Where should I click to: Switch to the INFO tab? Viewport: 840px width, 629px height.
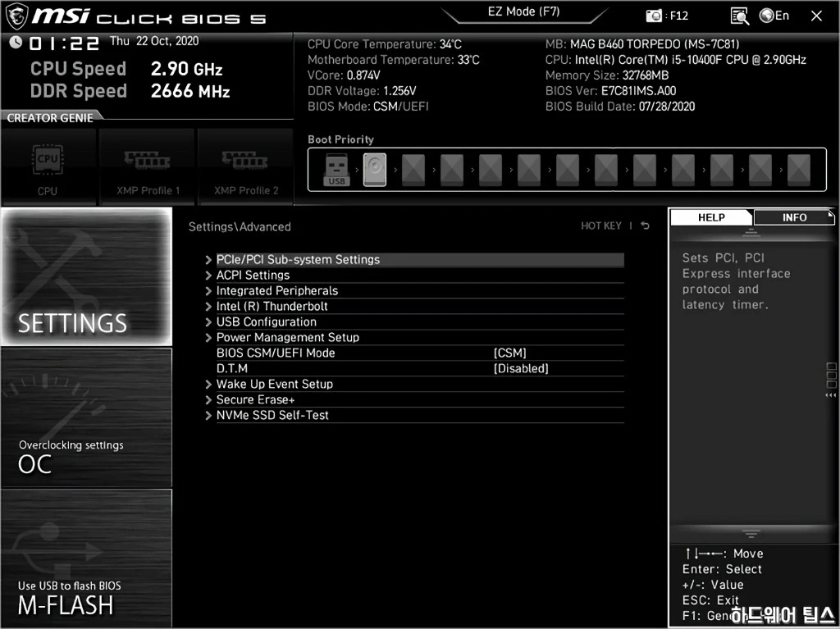pos(794,217)
